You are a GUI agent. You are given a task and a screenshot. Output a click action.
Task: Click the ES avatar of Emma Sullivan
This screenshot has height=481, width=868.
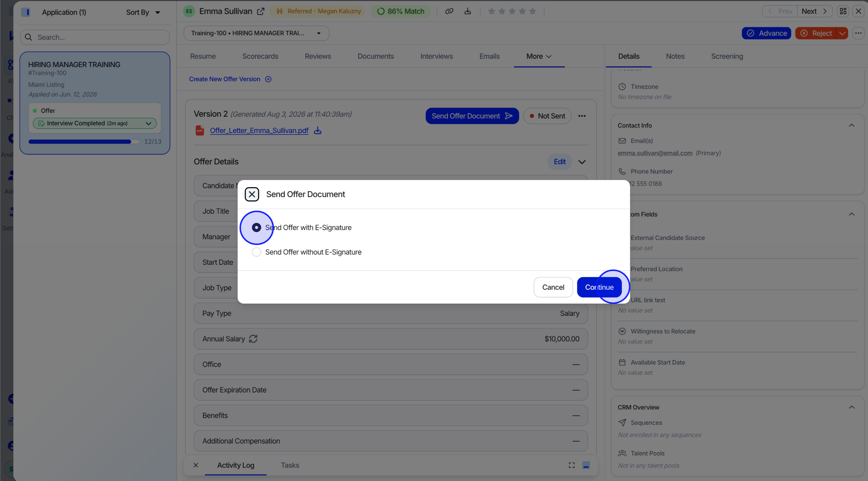(189, 11)
